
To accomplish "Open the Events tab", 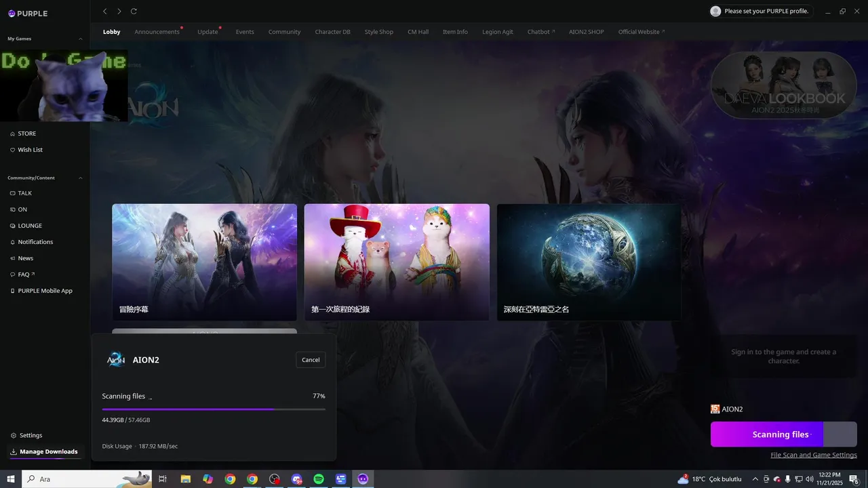I will point(245,32).
